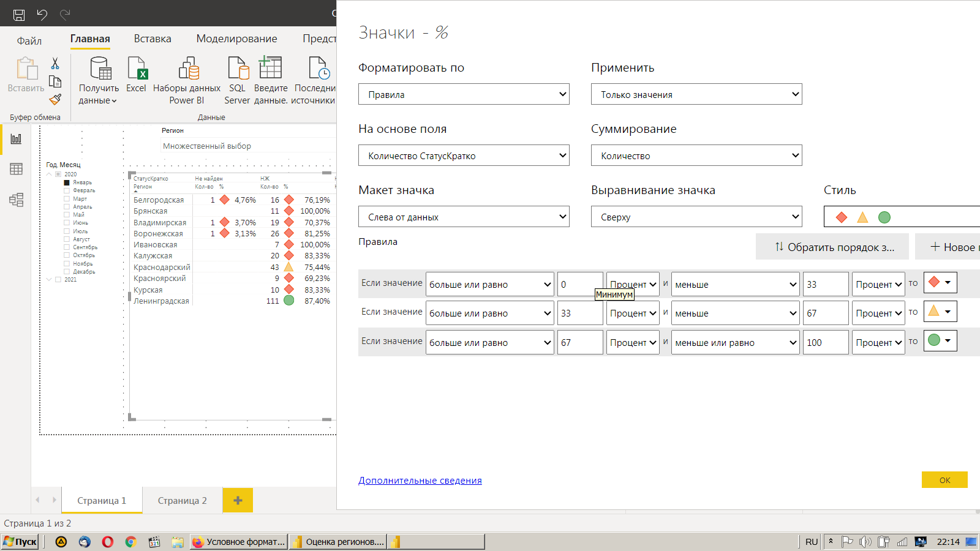
Task: Check the 2021 year checkbox
Action: click(58, 280)
